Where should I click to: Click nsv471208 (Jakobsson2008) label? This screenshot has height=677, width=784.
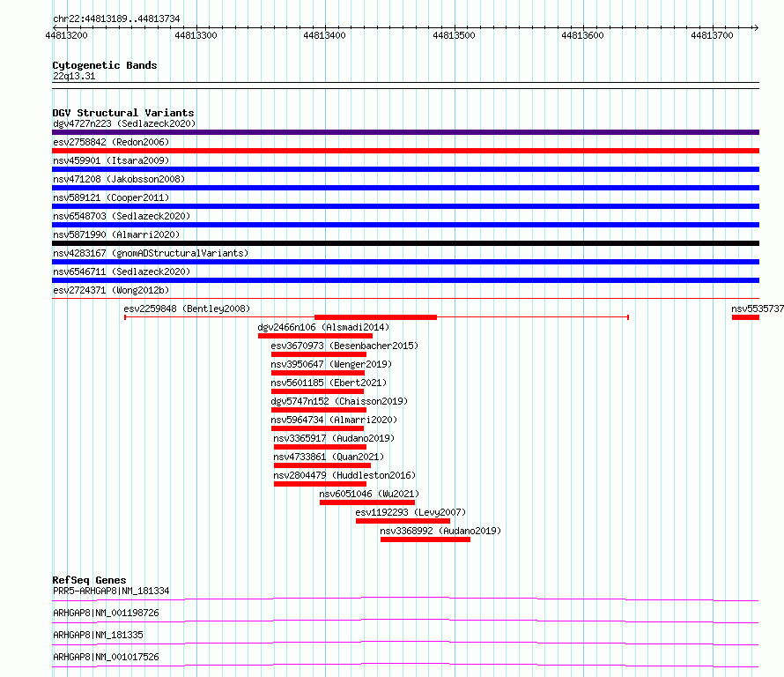pyautogui.click(x=119, y=179)
